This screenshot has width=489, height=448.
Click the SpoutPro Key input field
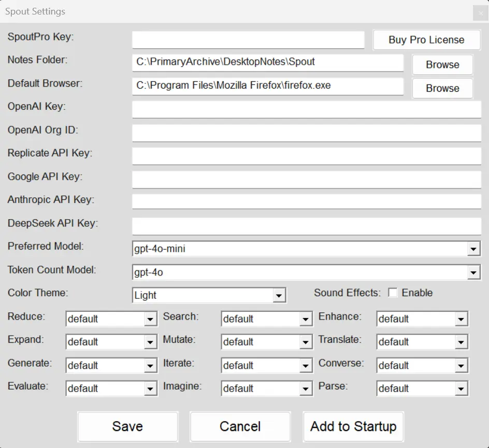pyautogui.click(x=248, y=39)
